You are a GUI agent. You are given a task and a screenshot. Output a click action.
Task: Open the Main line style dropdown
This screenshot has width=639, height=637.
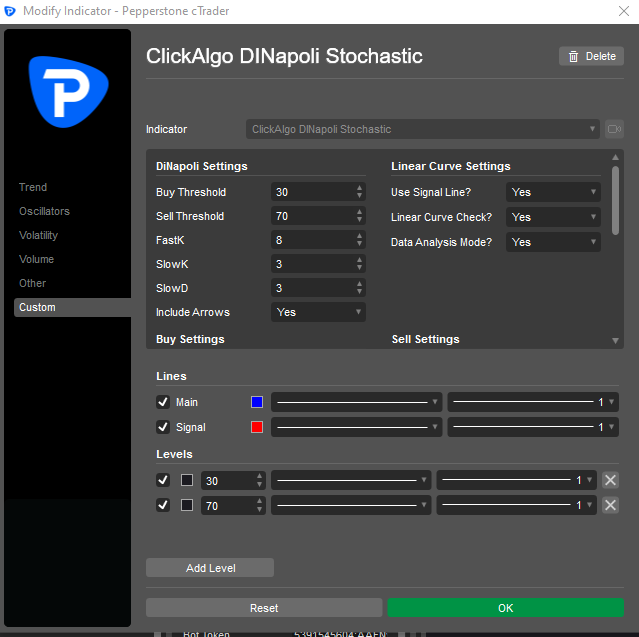click(357, 402)
